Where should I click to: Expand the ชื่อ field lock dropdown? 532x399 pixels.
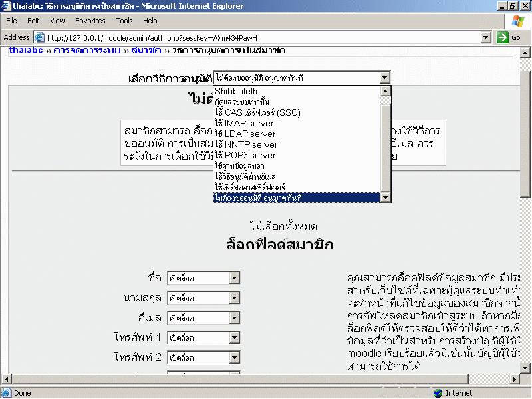[234, 278]
